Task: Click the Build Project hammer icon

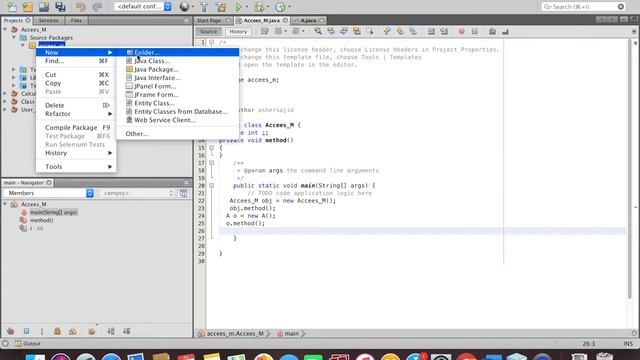Action: point(204,7)
